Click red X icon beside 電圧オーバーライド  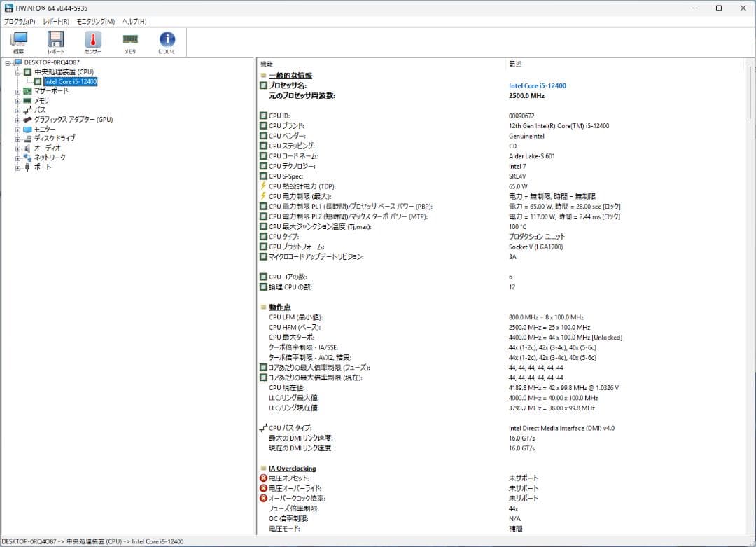tap(263, 488)
